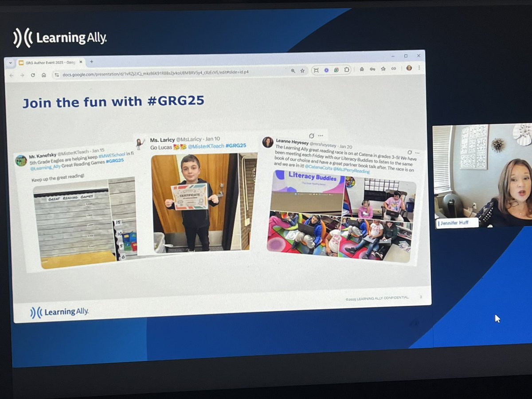Open the page zoom magnifier icon
The height and width of the screenshot is (399, 532).
293,70
